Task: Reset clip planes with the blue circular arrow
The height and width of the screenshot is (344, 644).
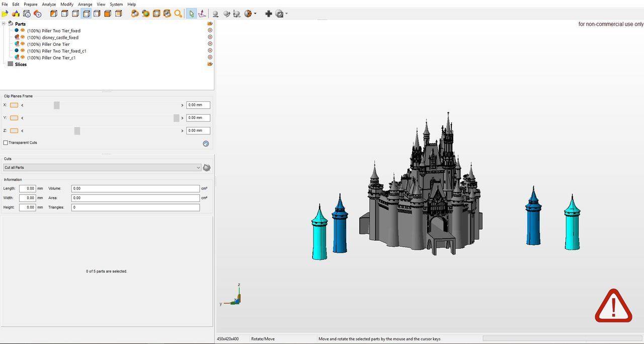Action: tap(206, 144)
